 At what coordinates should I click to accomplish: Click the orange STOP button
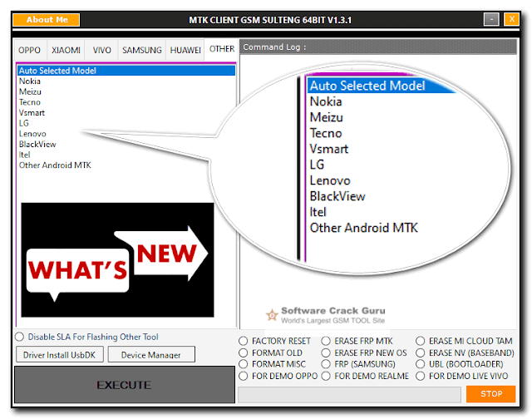491,394
